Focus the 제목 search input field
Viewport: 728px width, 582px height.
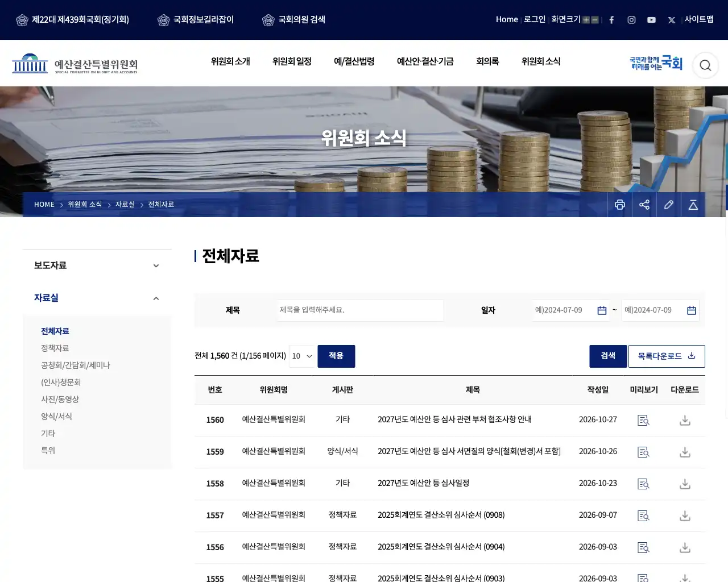click(361, 310)
